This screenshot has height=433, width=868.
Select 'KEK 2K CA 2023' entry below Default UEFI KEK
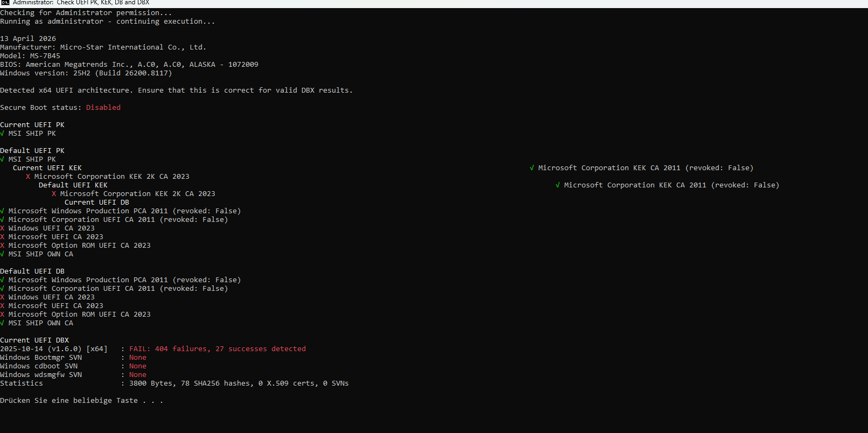138,194
